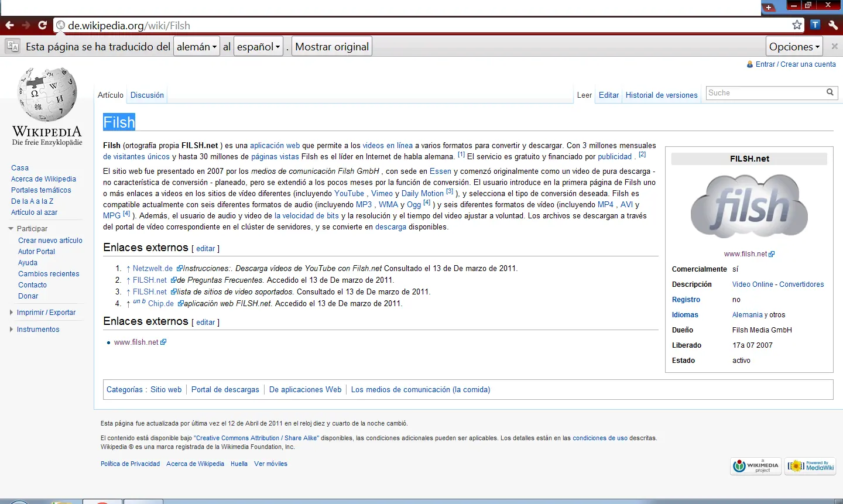The image size is (843, 504).
Task: Select the Leer view tab
Action: click(x=584, y=95)
